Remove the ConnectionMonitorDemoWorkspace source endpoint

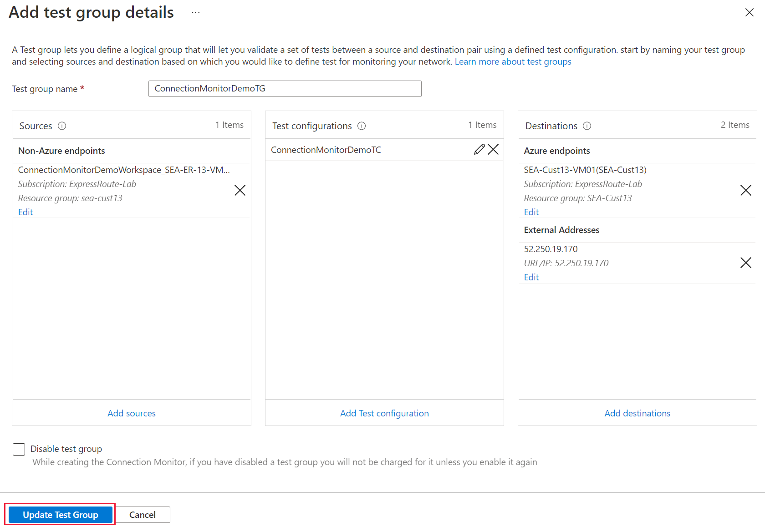tap(240, 190)
